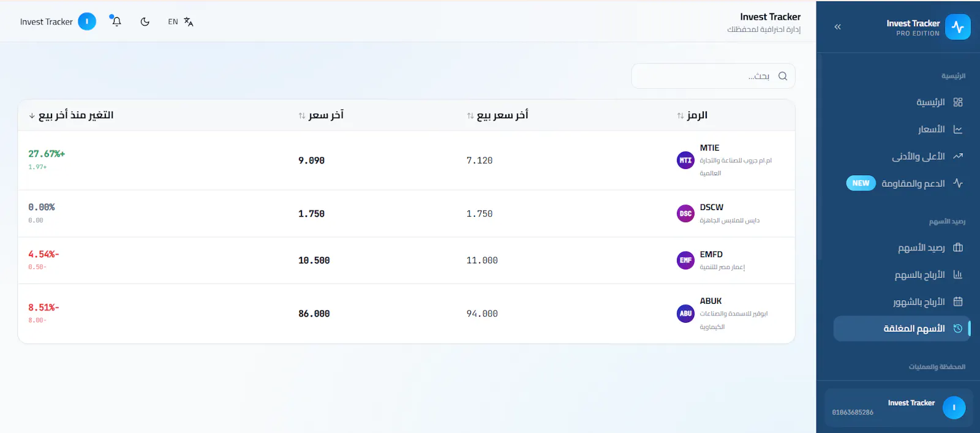The image size is (980, 433).
Task: Click the 11.000 sell price cell
Action: point(482,260)
